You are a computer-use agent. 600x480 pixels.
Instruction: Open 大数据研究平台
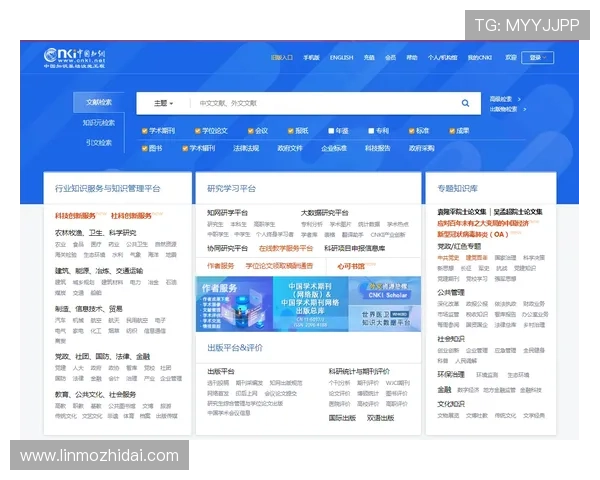click(324, 213)
